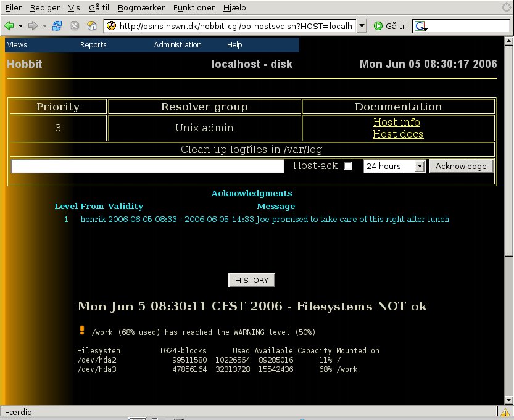The height and width of the screenshot is (420, 514).
Task: Click the acknowledgment message text field
Action: click(147, 166)
